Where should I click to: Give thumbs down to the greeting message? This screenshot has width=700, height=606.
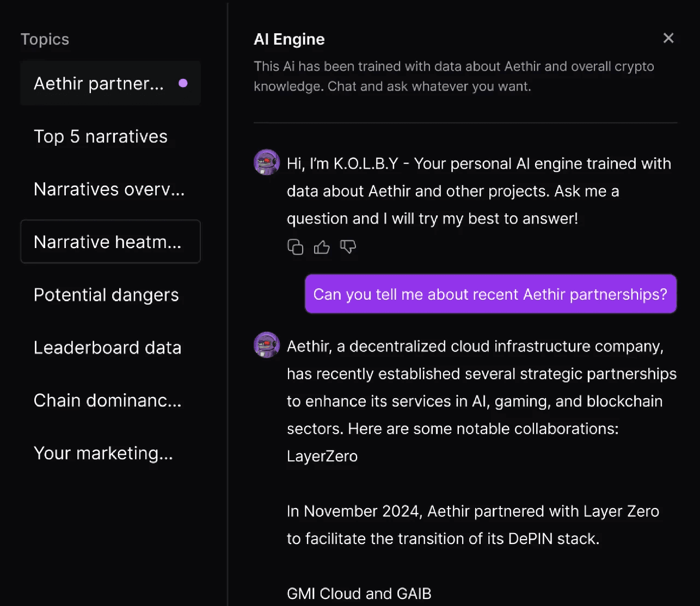click(348, 247)
